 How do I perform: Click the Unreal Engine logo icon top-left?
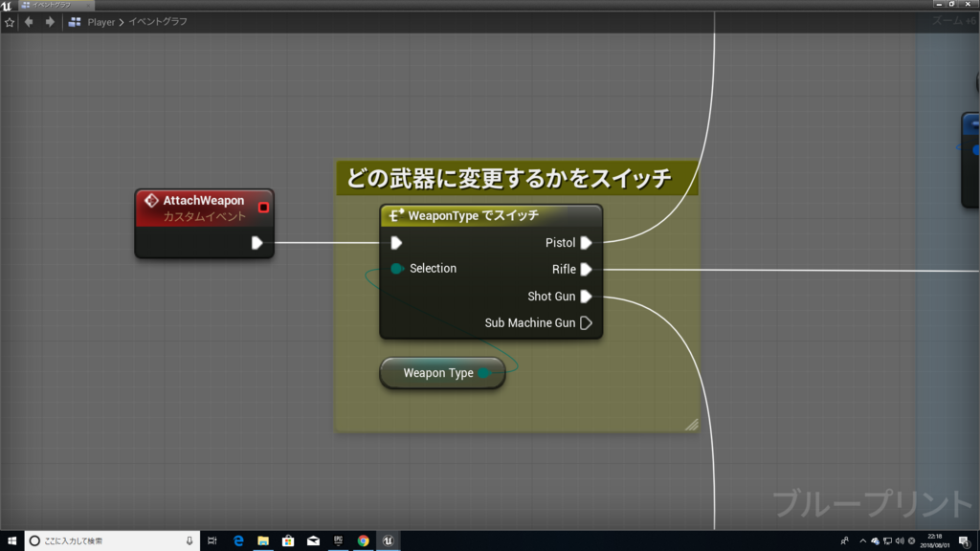[9, 5]
